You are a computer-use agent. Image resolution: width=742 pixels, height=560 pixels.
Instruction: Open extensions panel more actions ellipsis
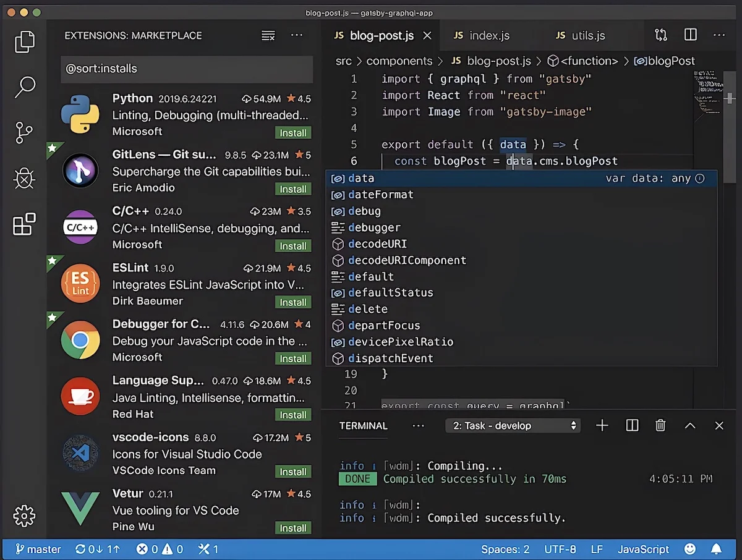pos(297,35)
